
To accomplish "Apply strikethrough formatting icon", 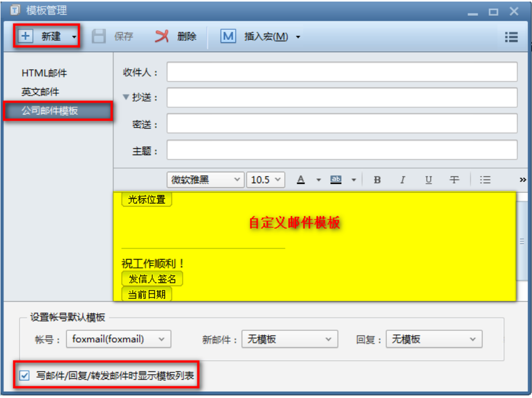I will [x=454, y=179].
